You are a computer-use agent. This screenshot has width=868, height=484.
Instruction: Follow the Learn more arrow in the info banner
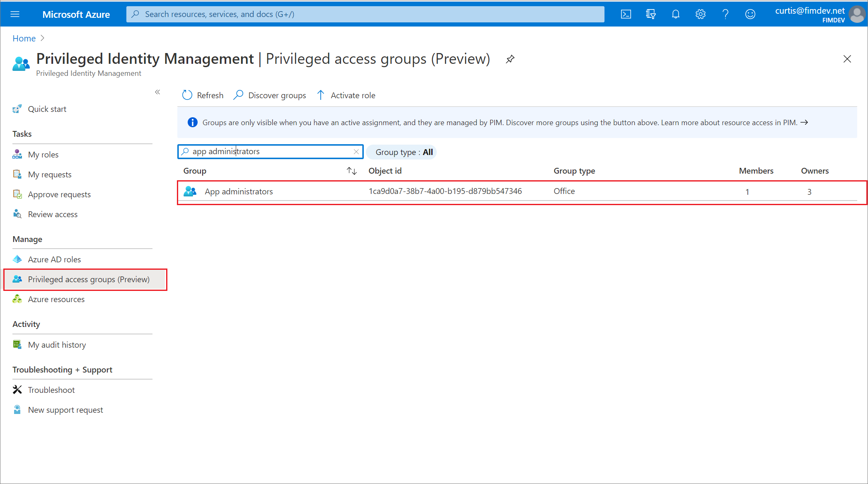[804, 122]
